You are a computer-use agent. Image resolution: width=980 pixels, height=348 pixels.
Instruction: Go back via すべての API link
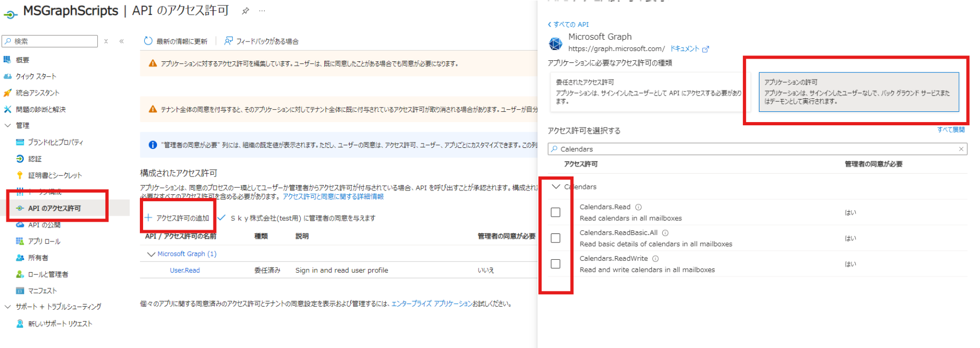point(568,24)
